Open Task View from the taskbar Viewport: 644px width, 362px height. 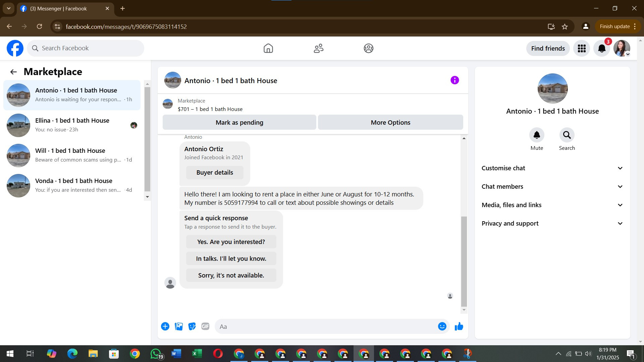pyautogui.click(x=30, y=354)
